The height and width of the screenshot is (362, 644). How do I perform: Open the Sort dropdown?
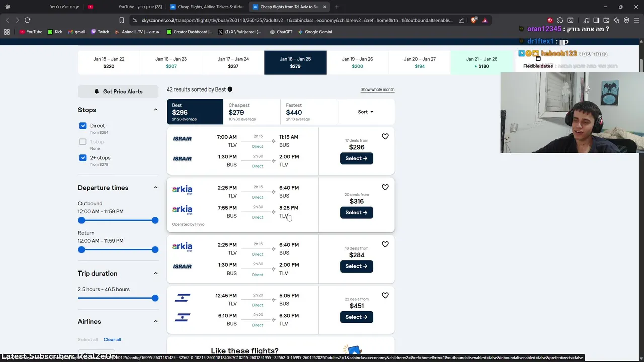(x=366, y=112)
